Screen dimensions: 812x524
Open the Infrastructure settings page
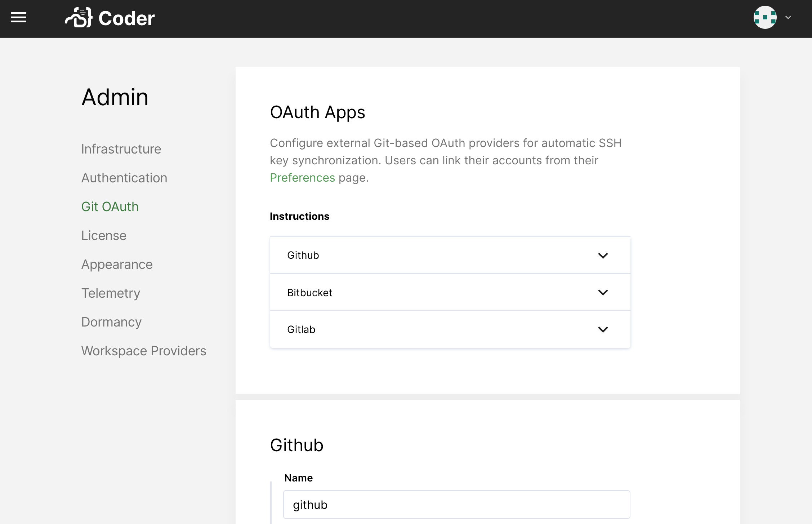121,149
